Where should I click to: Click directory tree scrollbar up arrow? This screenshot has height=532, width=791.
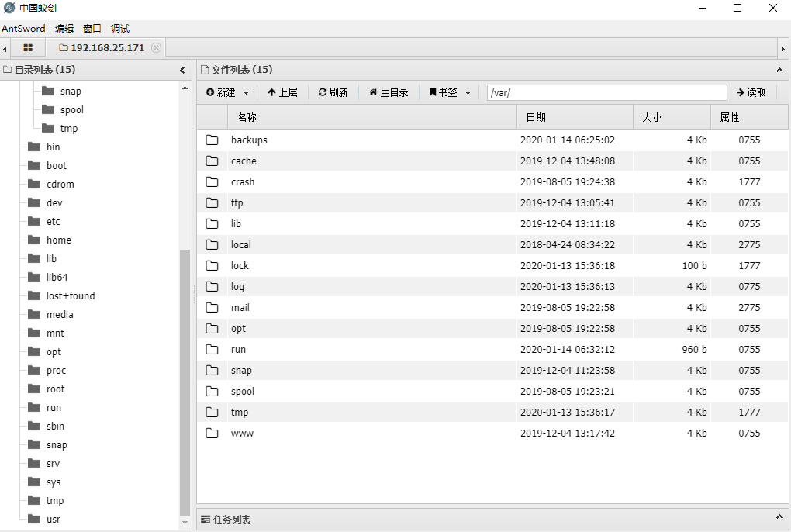(x=185, y=88)
